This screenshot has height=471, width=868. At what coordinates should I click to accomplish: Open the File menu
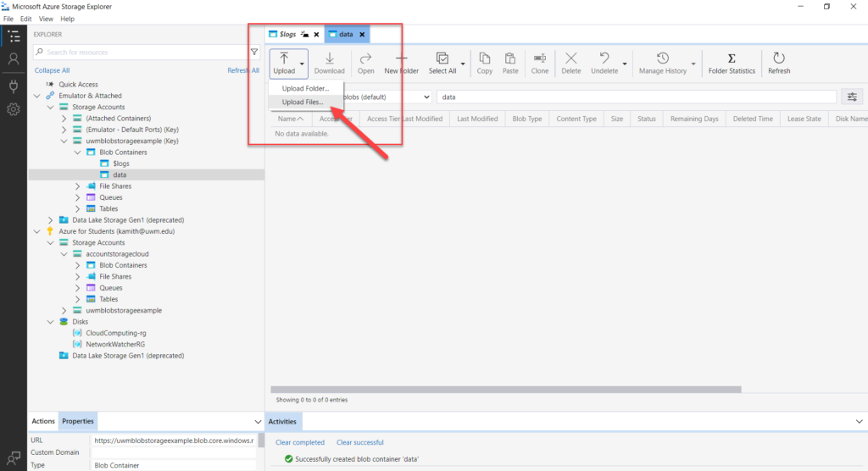[x=8, y=19]
